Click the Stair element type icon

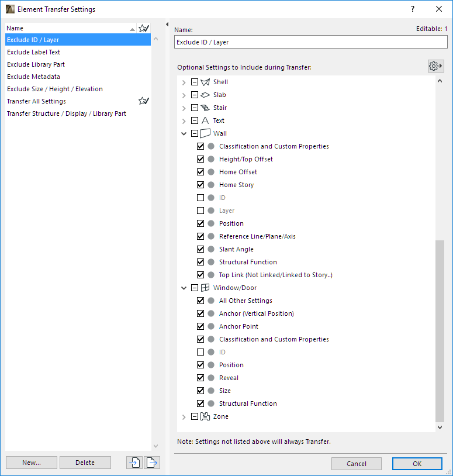click(205, 108)
